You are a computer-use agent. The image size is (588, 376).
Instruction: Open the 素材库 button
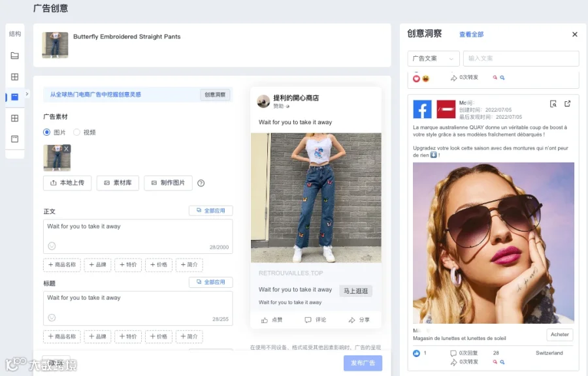(118, 183)
